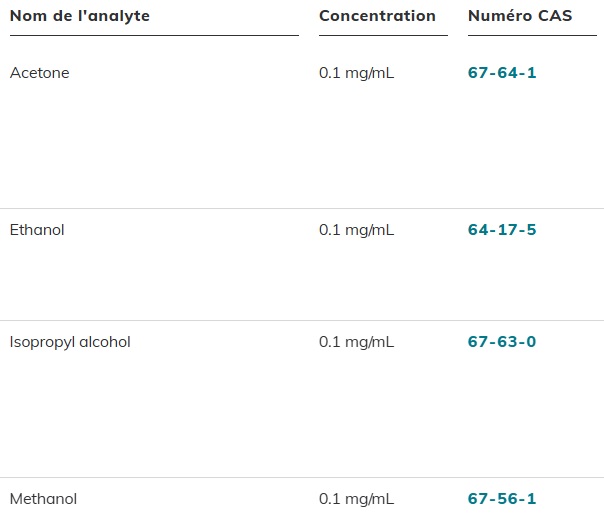Click the divider line below the Ethanol row
The image size is (604, 526).
tap(302, 321)
